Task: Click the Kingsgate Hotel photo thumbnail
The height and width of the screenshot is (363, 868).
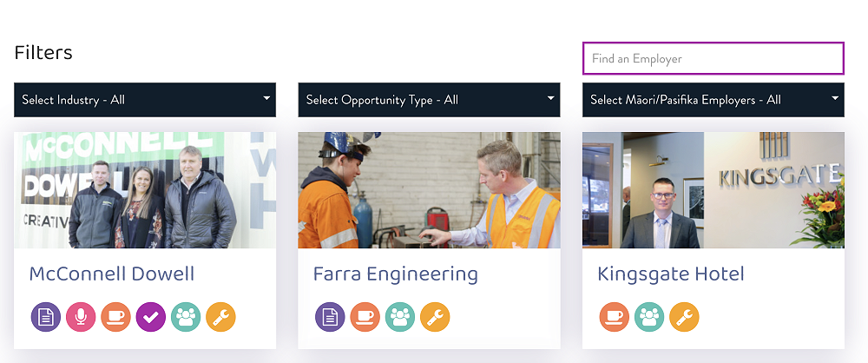Action: [x=713, y=190]
